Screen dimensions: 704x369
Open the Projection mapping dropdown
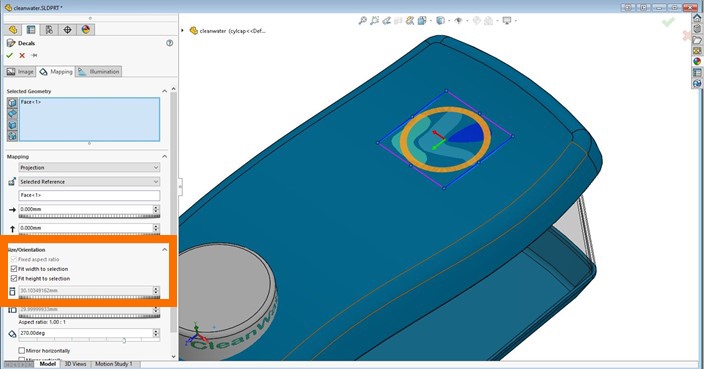(x=89, y=167)
